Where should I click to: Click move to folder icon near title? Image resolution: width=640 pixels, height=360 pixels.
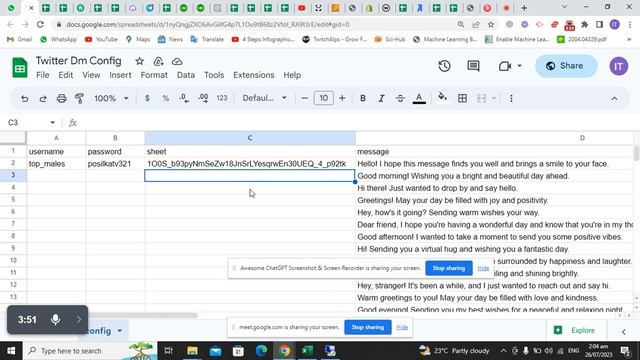click(x=158, y=61)
